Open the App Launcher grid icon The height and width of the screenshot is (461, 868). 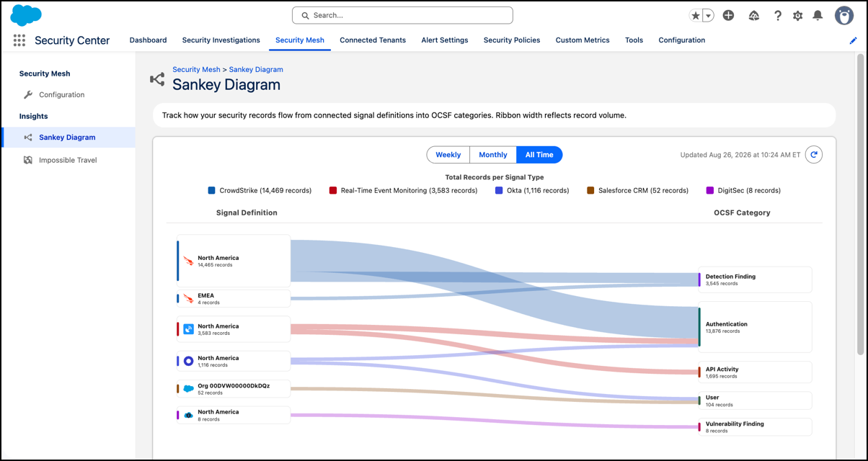pyautogui.click(x=19, y=40)
